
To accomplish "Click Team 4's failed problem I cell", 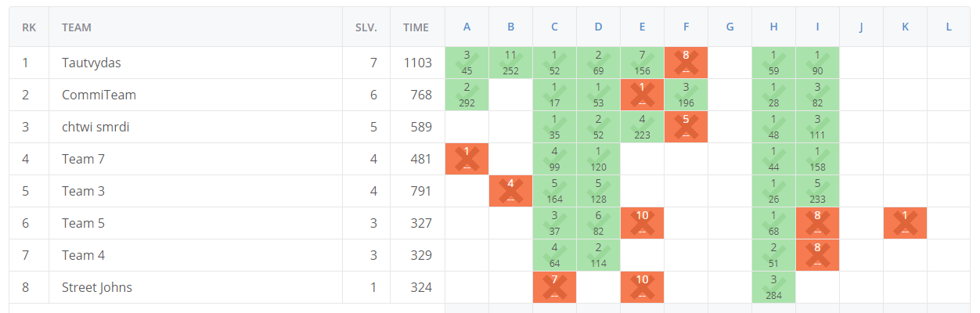I will click(x=817, y=255).
